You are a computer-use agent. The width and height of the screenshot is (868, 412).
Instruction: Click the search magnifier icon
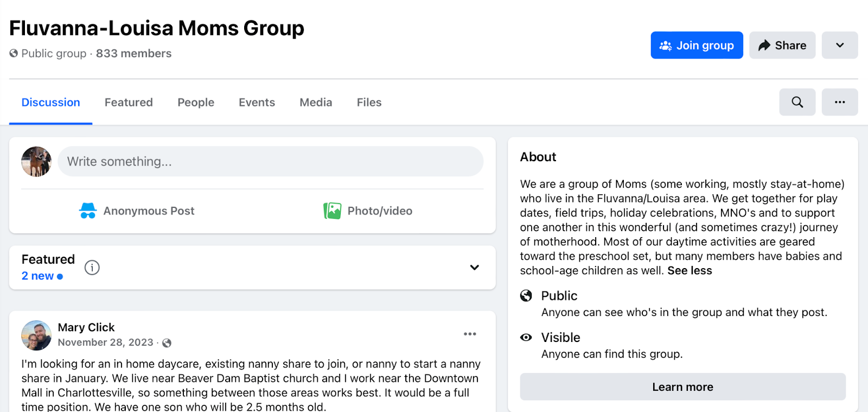click(x=797, y=102)
